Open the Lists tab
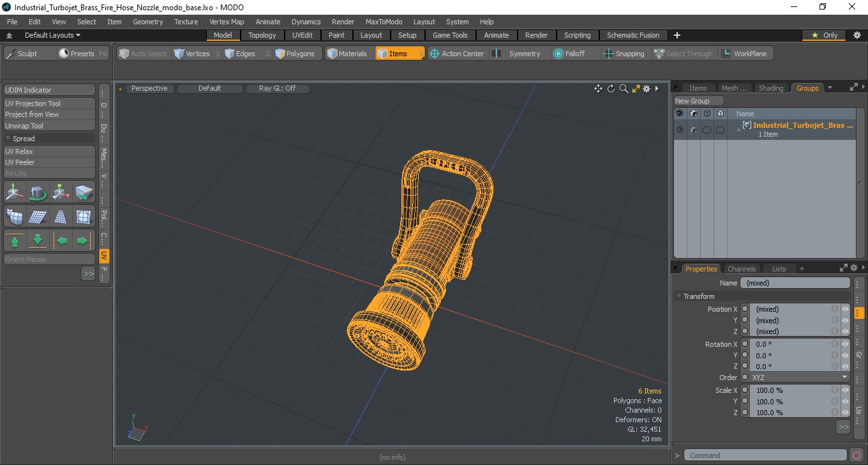This screenshot has width=868, height=465. coord(779,269)
